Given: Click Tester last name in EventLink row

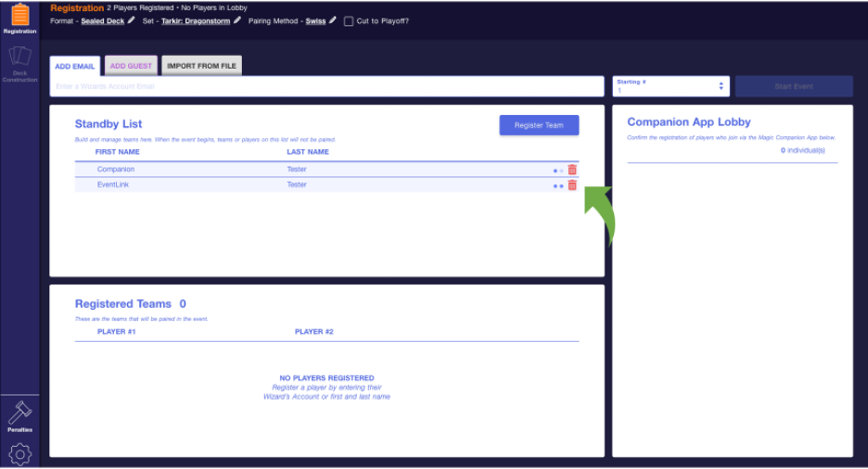Looking at the screenshot, I should 297,184.
